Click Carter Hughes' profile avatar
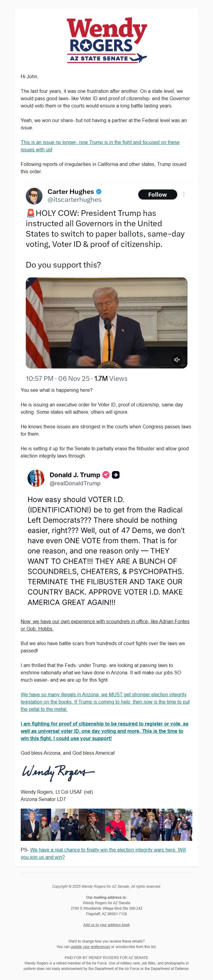 click(34, 196)
